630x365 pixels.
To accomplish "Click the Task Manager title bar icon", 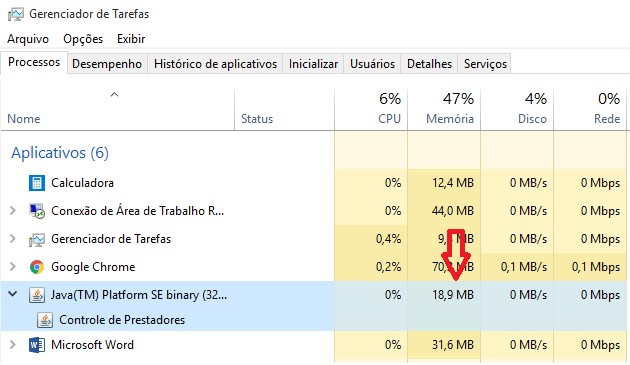I will tap(15, 14).
